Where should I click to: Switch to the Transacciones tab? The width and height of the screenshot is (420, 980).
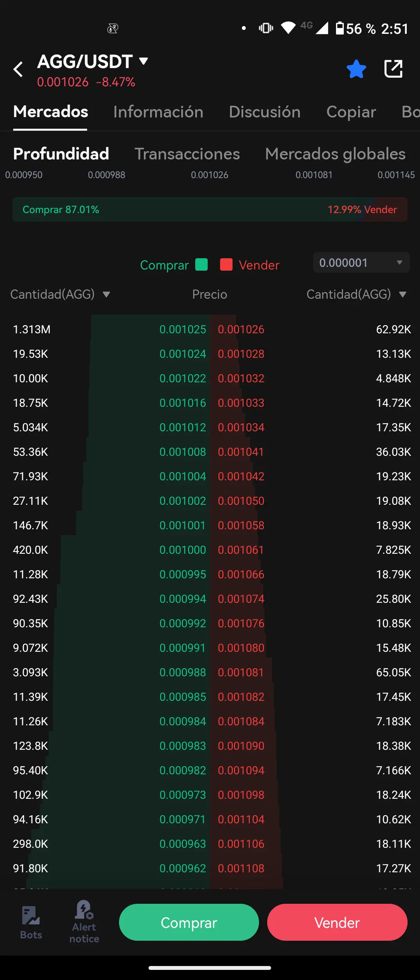(x=187, y=154)
